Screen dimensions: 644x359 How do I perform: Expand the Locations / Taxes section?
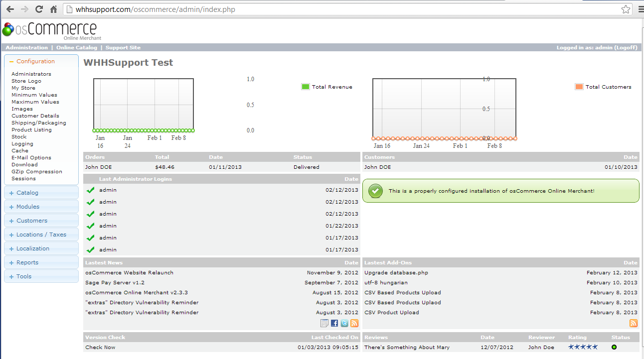click(x=41, y=235)
